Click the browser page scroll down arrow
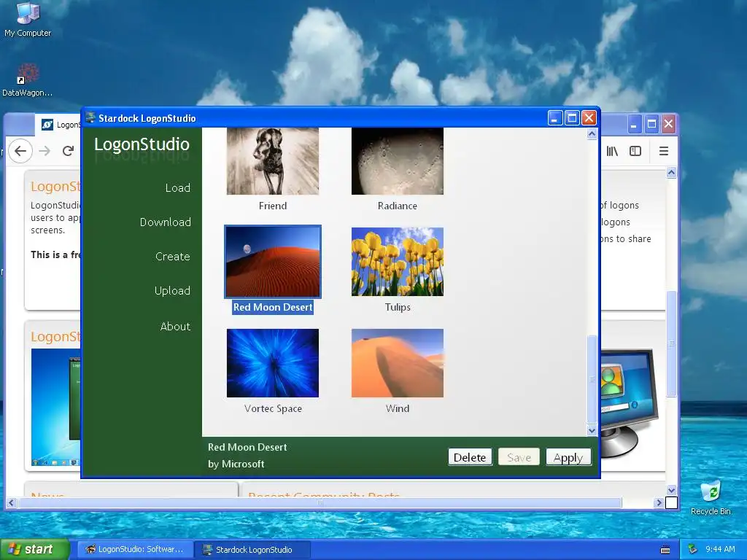Image resolution: width=747 pixels, height=560 pixels. coord(671,490)
